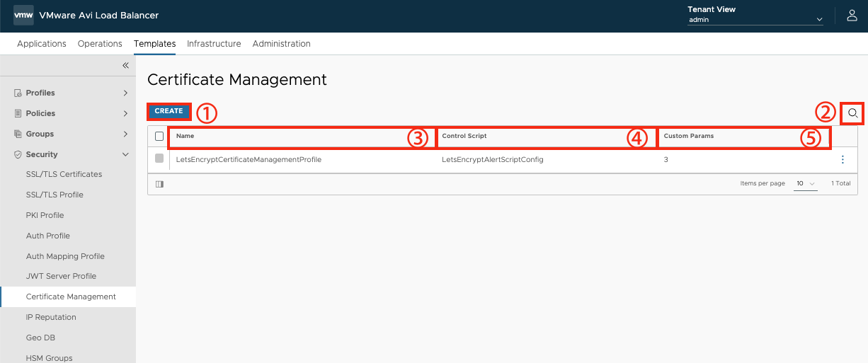Tick the LetsEncryptCertificateManagementProfile row checkbox

[x=159, y=159]
